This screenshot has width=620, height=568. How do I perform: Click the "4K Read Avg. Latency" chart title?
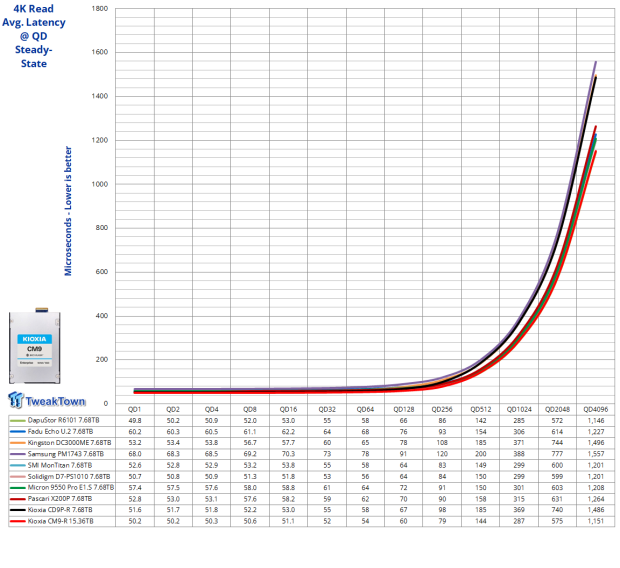click(34, 36)
